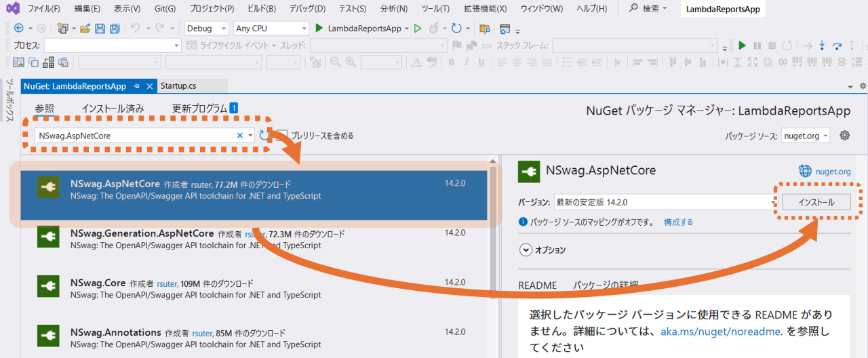
Task: Switch to the インストール済み tab
Action: (x=113, y=108)
